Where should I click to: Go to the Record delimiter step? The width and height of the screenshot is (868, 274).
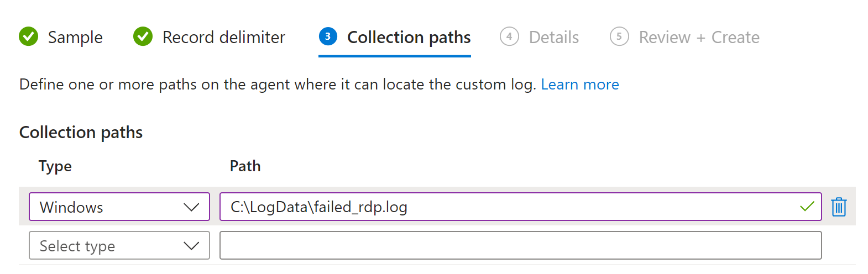[210, 37]
